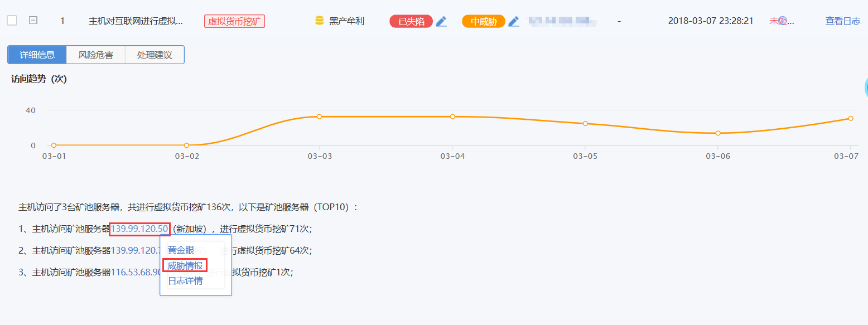Switch to the 详细信息 tab
The width and height of the screenshot is (868, 325).
point(37,55)
